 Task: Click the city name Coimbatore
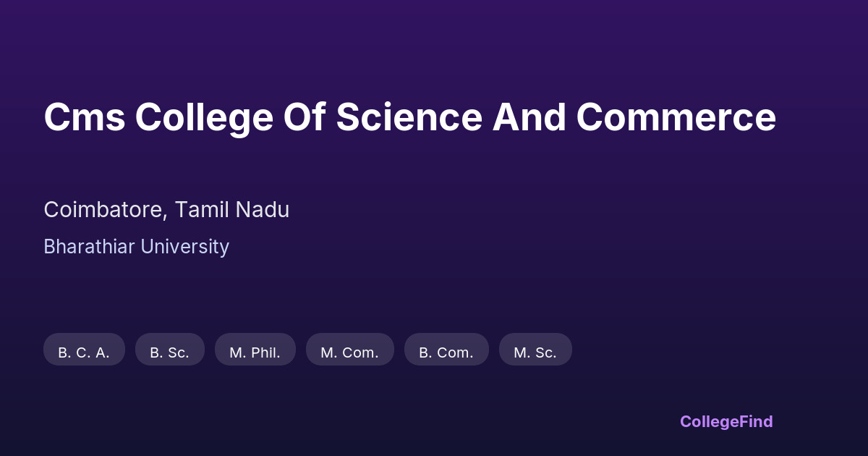(104, 210)
